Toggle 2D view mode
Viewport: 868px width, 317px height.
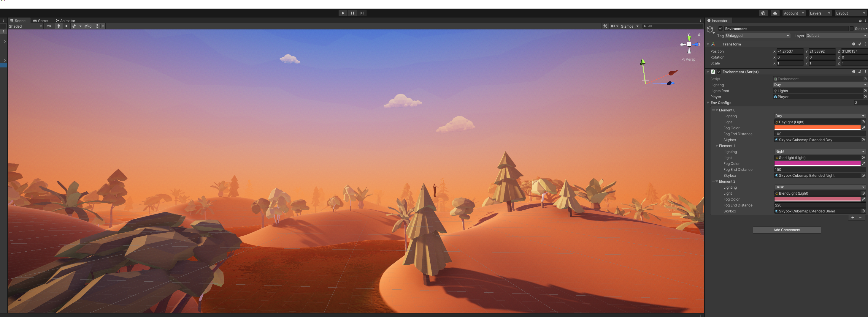[49, 26]
